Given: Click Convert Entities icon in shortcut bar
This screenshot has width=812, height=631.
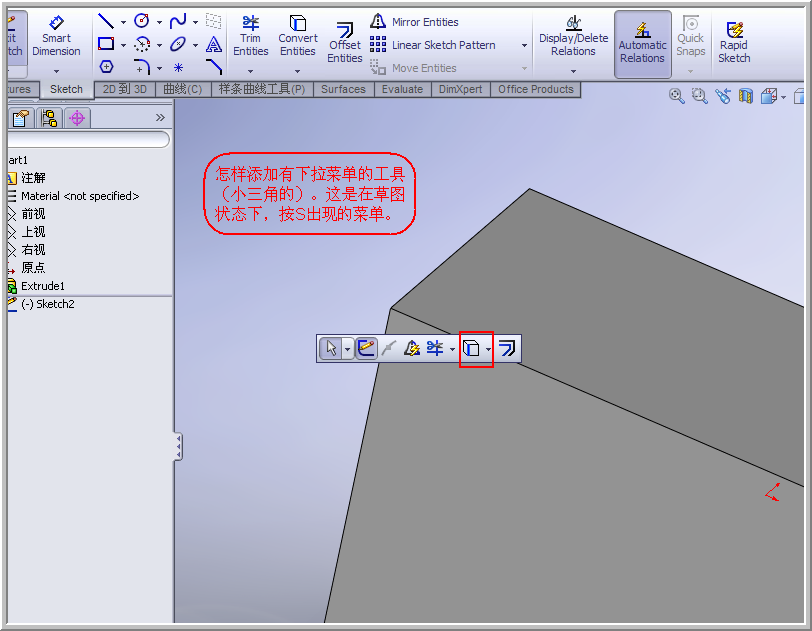Looking at the screenshot, I should [x=471, y=348].
